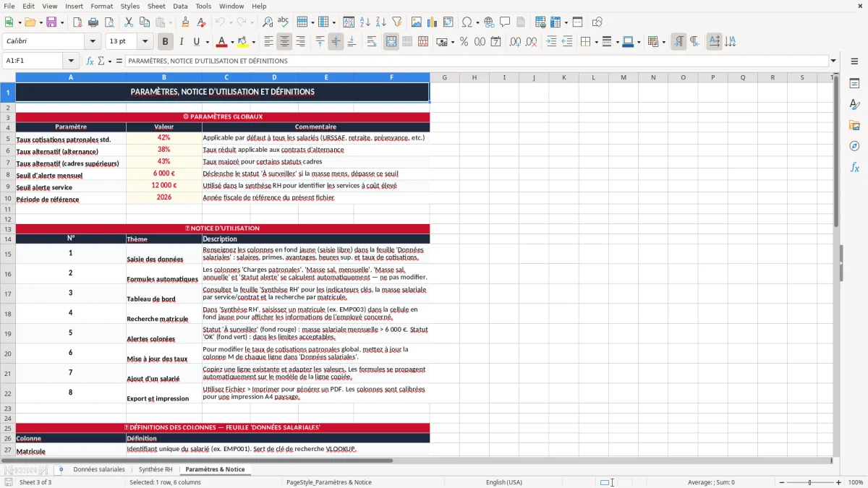This screenshot has height=488, width=868.
Task: Toggle Left-To-Right text direction
Action: pyautogui.click(x=678, y=42)
